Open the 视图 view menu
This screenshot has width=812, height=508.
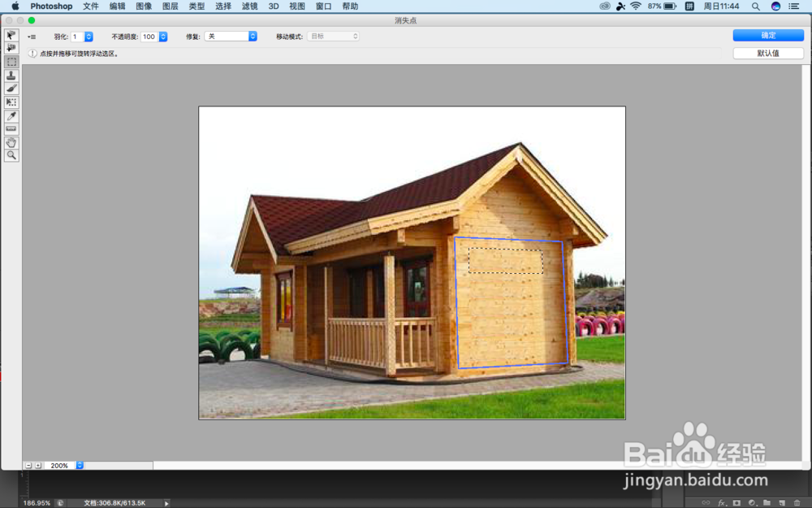pyautogui.click(x=296, y=7)
